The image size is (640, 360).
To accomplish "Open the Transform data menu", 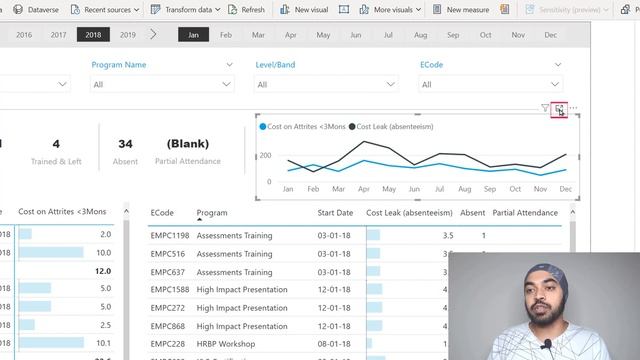I will [185, 9].
